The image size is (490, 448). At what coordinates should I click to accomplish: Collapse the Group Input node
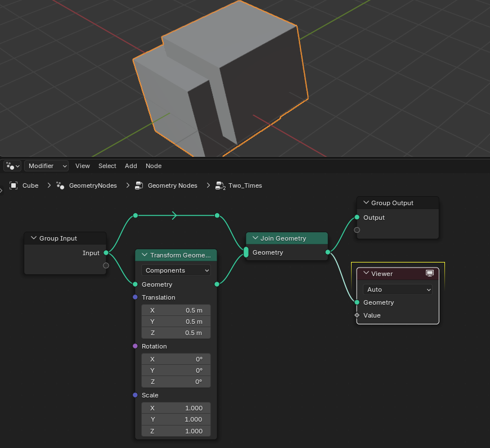point(34,238)
